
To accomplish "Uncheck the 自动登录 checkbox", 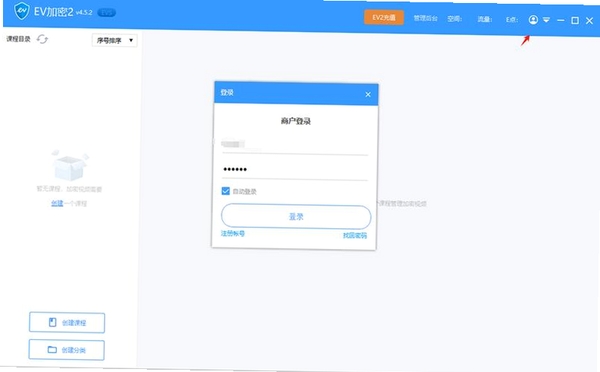I will [x=225, y=191].
